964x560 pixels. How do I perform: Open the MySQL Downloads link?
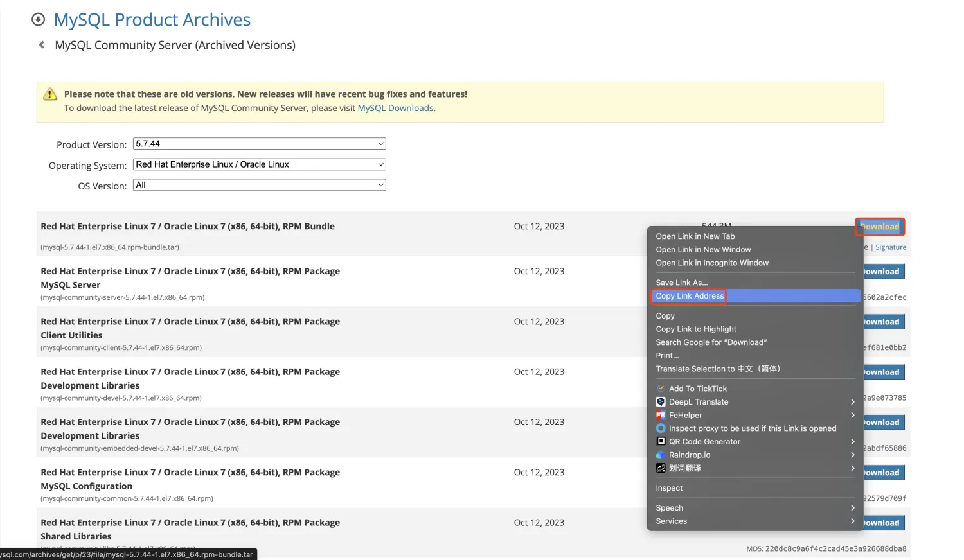pyautogui.click(x=395, y=108)
